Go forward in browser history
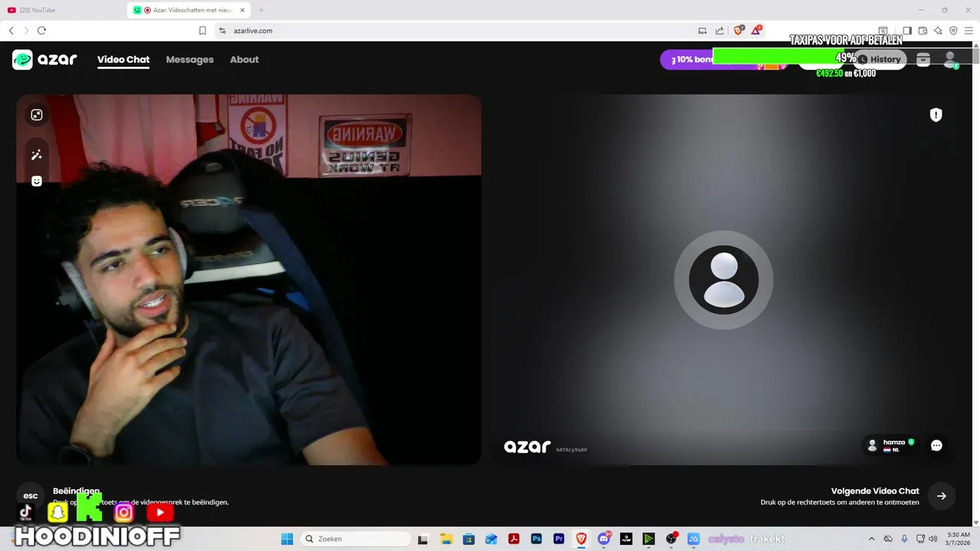The height and width of the screenshot is (551, 980). (26, 31)
